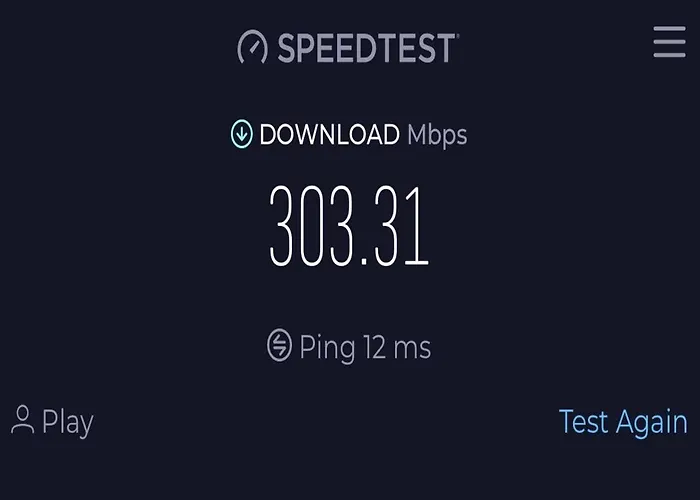Start a new test via Test Again

[x=623, y=422]
